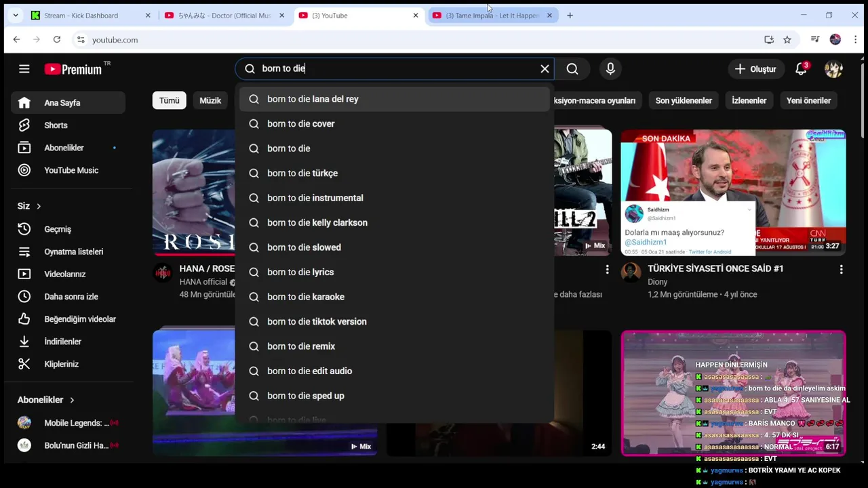Open Beğendiğim videolar
The image size is (868, 488).
coord(68,319)
